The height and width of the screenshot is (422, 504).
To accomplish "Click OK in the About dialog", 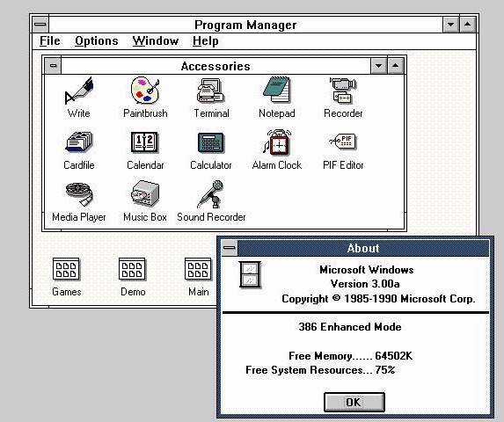I will [354, 402].
